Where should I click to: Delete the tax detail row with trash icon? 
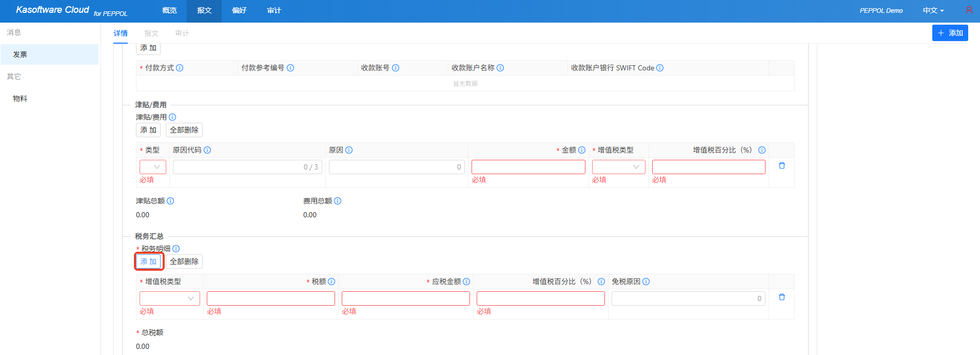point(781,297)
